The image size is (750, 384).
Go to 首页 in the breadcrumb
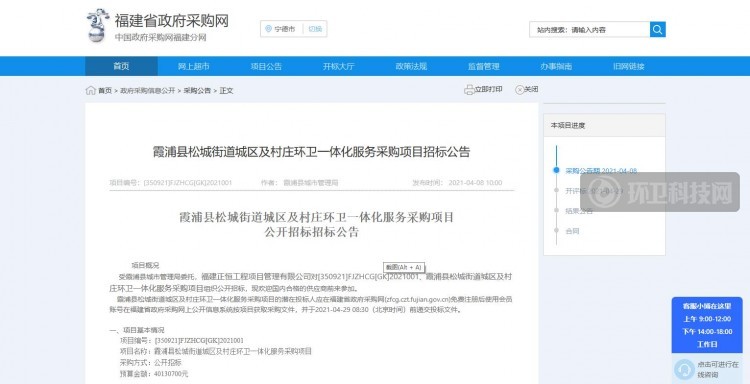pos(105,90)
